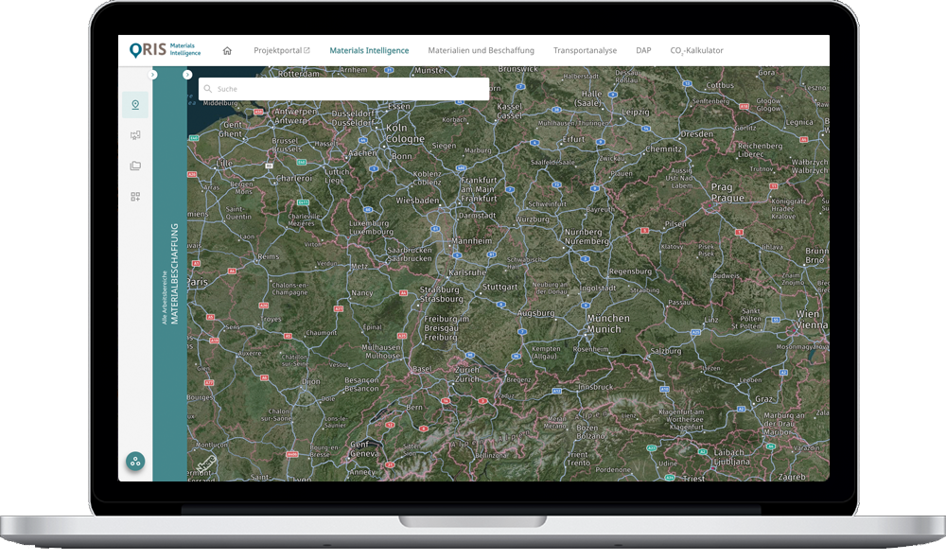Open the CO2-Kalkulator tab
Screen dimensions: 946x560
(696, 51)
